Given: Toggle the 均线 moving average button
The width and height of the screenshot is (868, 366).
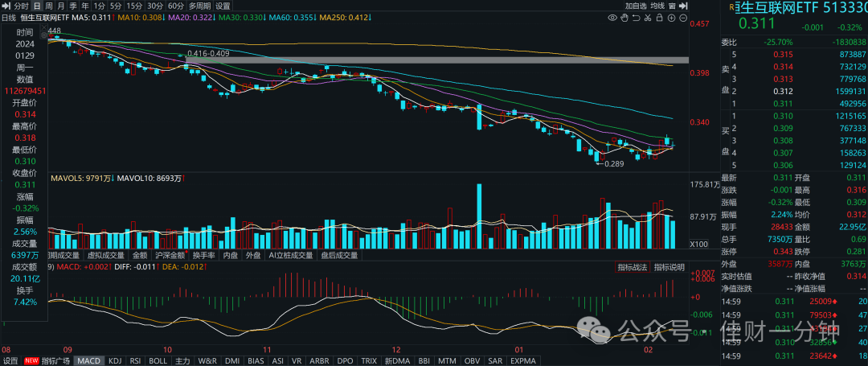Looking at the screenshot, I should coord(657,6).
